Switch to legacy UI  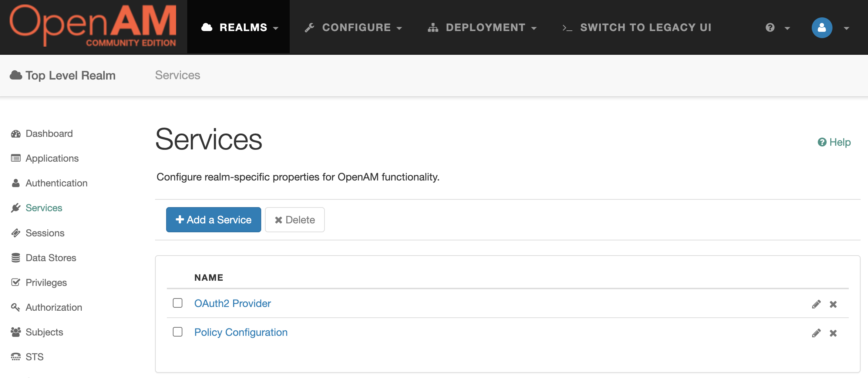click(x=637, y=27)
